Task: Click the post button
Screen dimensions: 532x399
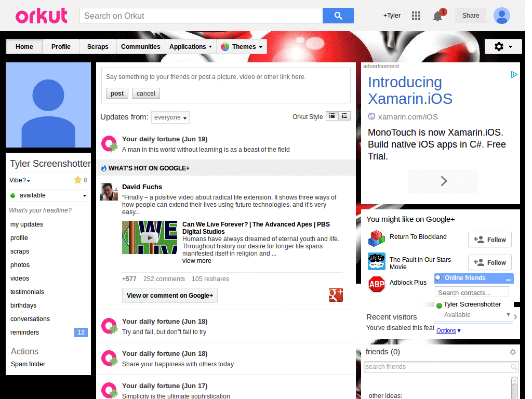Action: [x=117, y=94]
